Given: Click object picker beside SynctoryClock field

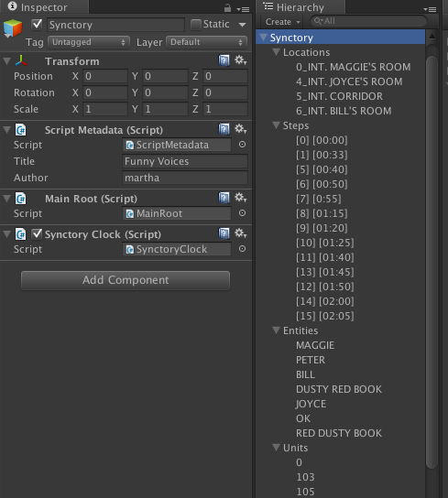Looking at the screenshot, I should [x=242, y=249].
